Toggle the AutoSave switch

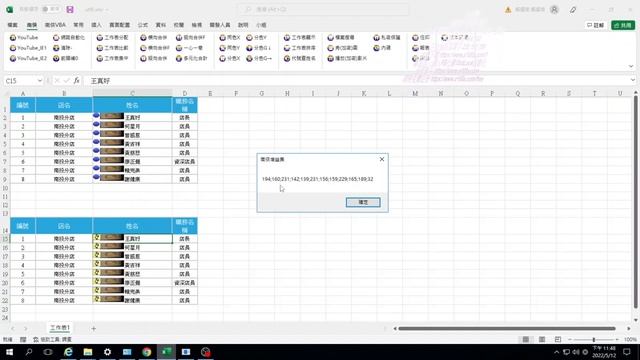(x=51, y=9)
